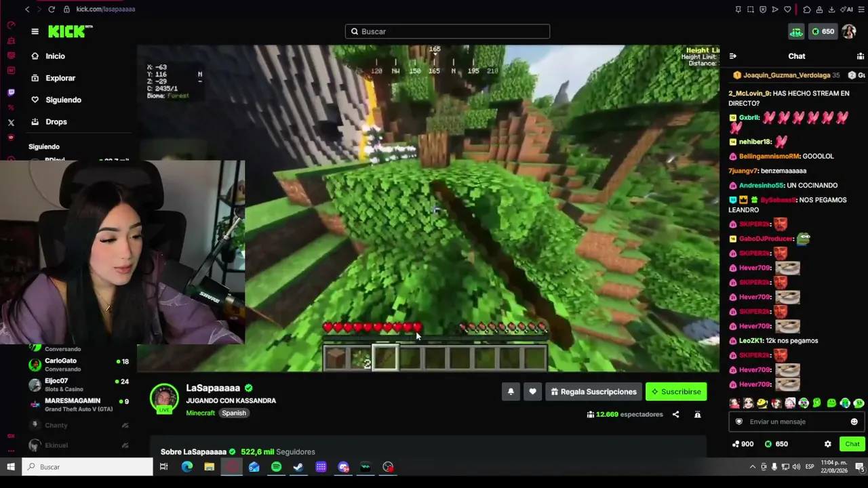Reload the kick.com page
Image resolution: width=868 pixels, height=488 pixels.
pos(52,9)
